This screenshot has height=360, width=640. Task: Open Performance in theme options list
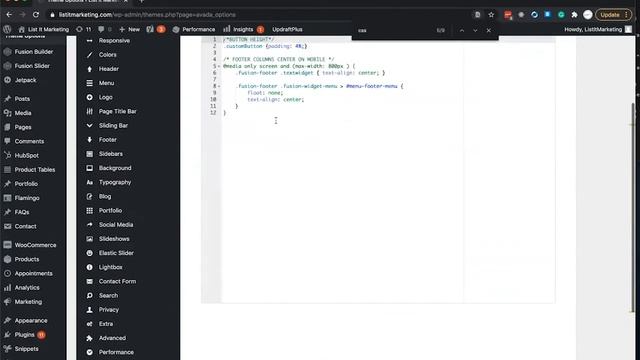(x=116, y=352)
